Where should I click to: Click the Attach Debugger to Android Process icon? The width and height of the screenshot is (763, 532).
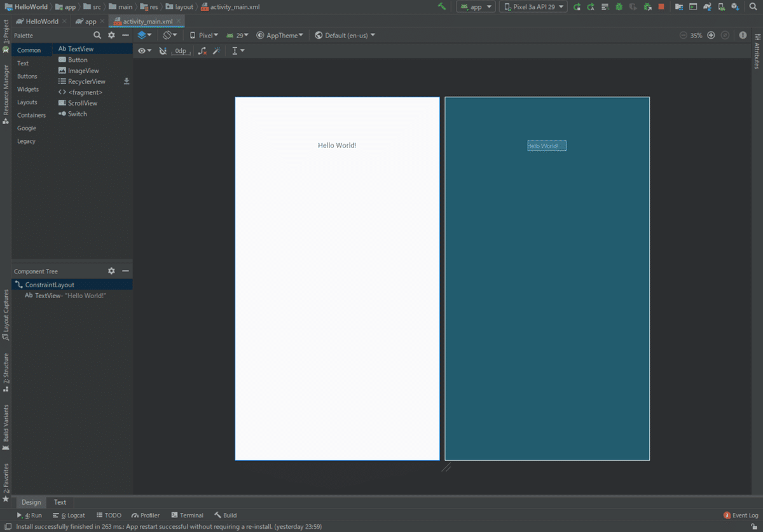647,7
